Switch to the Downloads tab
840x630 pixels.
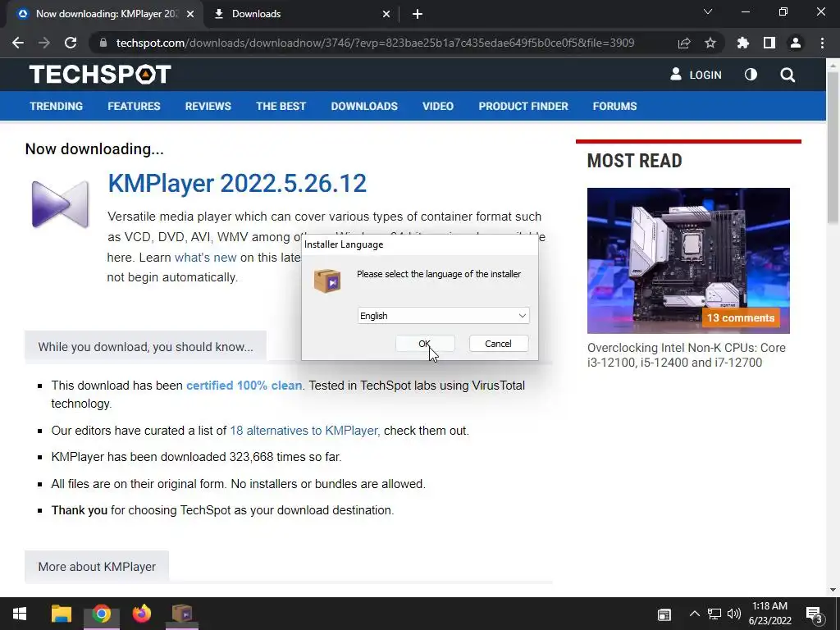(301, 14)
